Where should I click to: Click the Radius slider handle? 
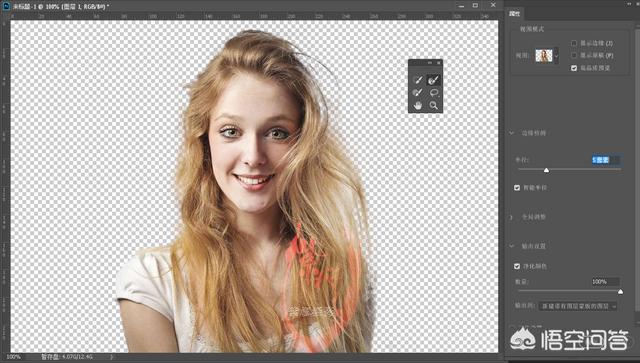click(546, 170)
